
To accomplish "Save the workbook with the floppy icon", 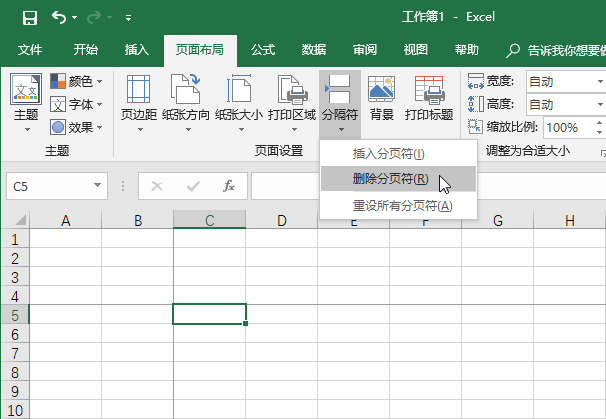I will tap(30, 17).
